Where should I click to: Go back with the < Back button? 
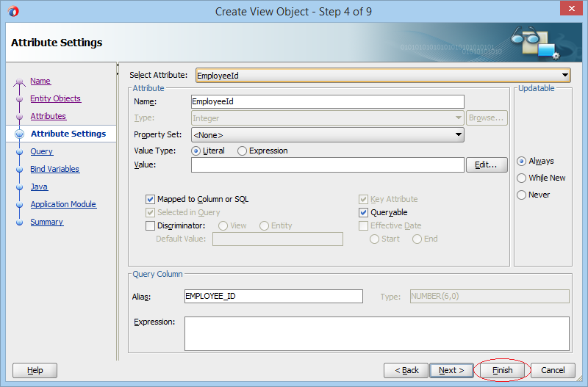click(x=406, y=371)
